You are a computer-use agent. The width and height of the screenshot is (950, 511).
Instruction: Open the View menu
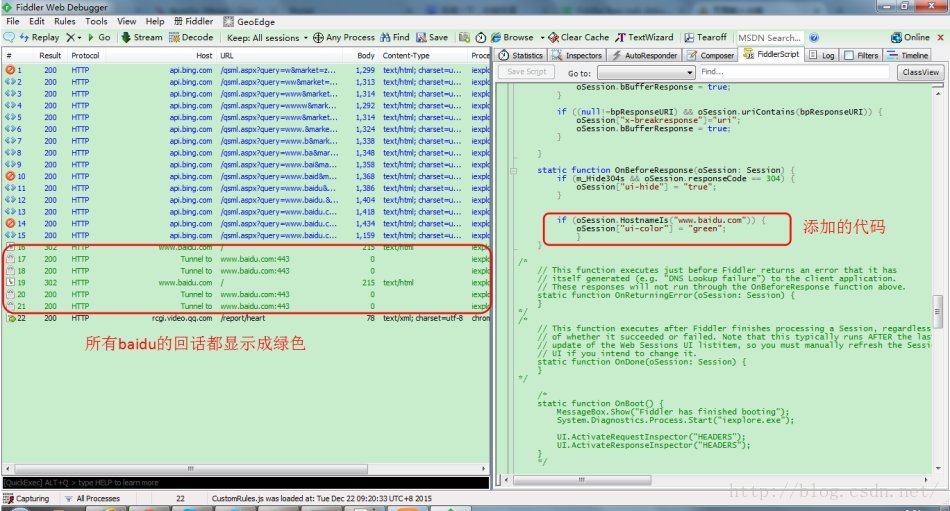(x=127, y=21)
